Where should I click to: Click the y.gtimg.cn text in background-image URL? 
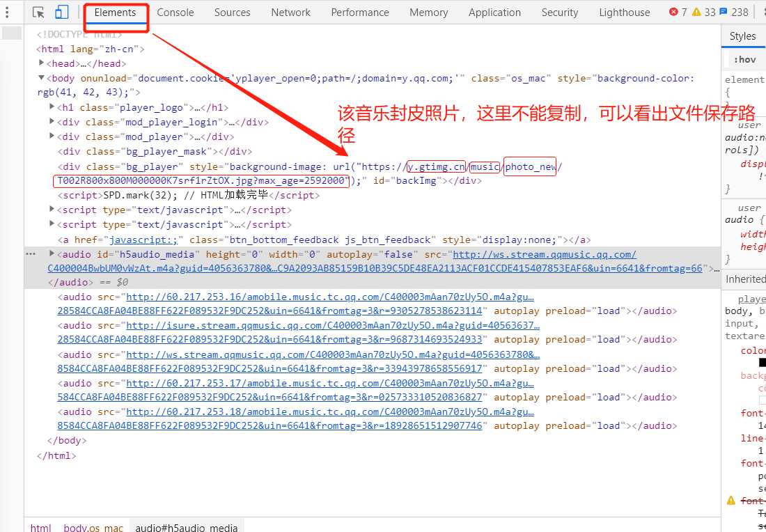point(437,166)
